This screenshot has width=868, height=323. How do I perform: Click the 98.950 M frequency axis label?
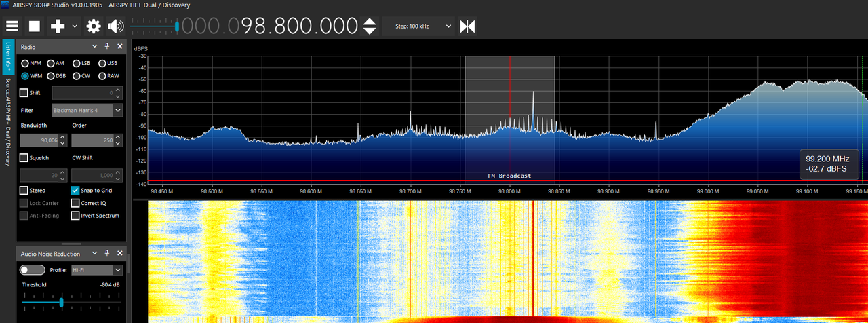(658, 191)
